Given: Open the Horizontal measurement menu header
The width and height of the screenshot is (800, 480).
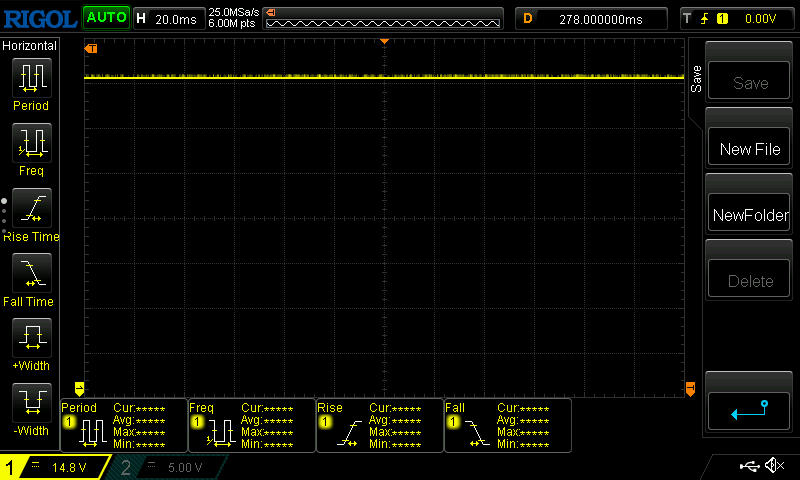Looking at the screenshot, I should click(x=30, y=46).
